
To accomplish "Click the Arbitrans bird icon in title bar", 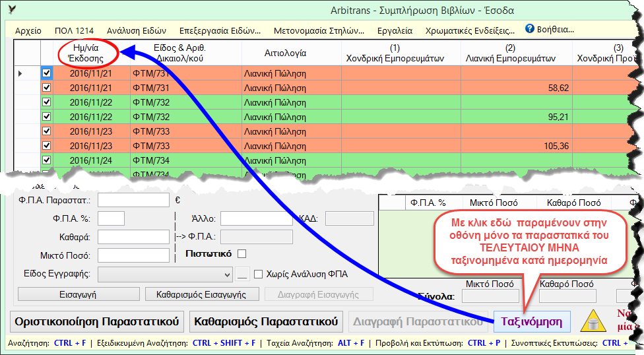I will [13, 9].
